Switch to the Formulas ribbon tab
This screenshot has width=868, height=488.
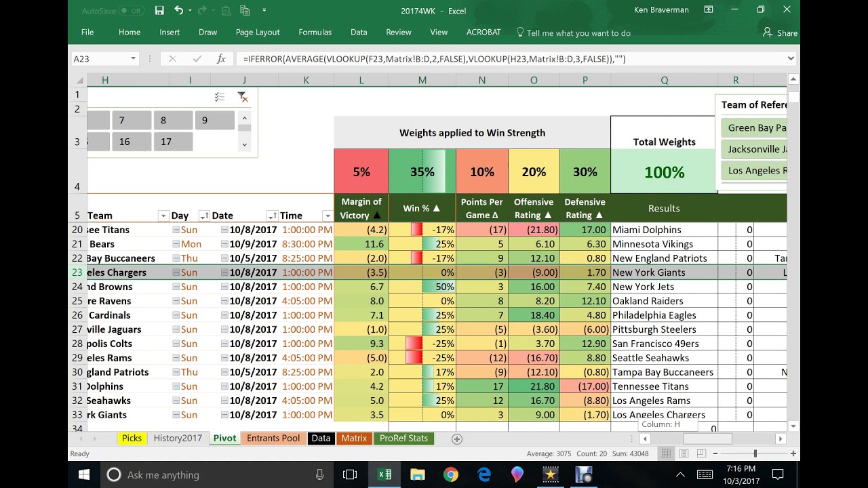(x=315, y=33)
